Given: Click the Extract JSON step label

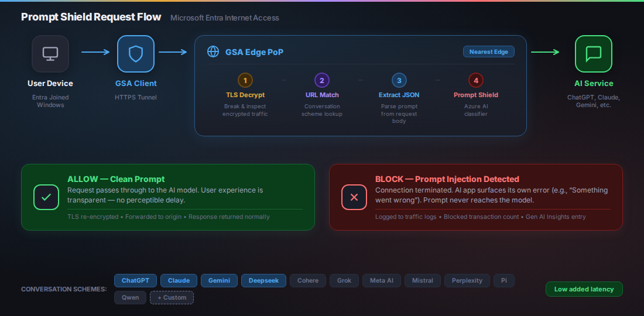Looking at the screenshot, I should coord(399,95).
